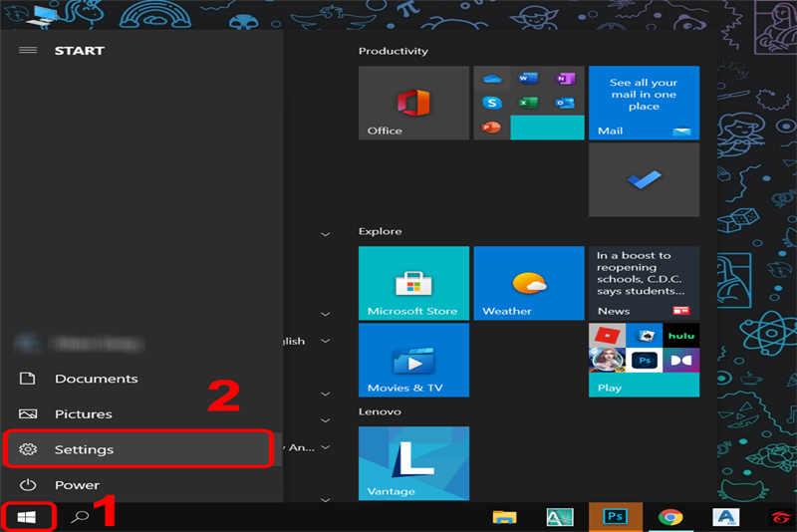Open the Microsoft Store tile
This screenshot has width=797, height=532.
(x=413, y=283)
